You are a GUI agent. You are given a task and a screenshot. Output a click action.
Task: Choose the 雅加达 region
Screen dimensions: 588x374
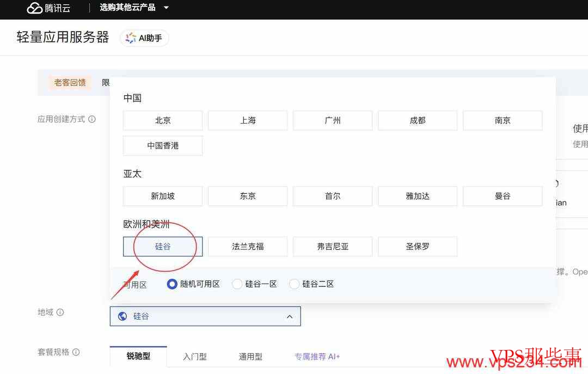pos(418,196)
